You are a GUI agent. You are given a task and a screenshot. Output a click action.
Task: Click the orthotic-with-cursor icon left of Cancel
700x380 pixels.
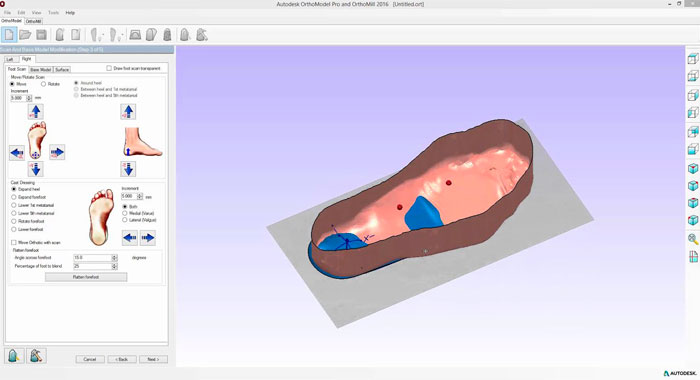click(x=14, y=356)
